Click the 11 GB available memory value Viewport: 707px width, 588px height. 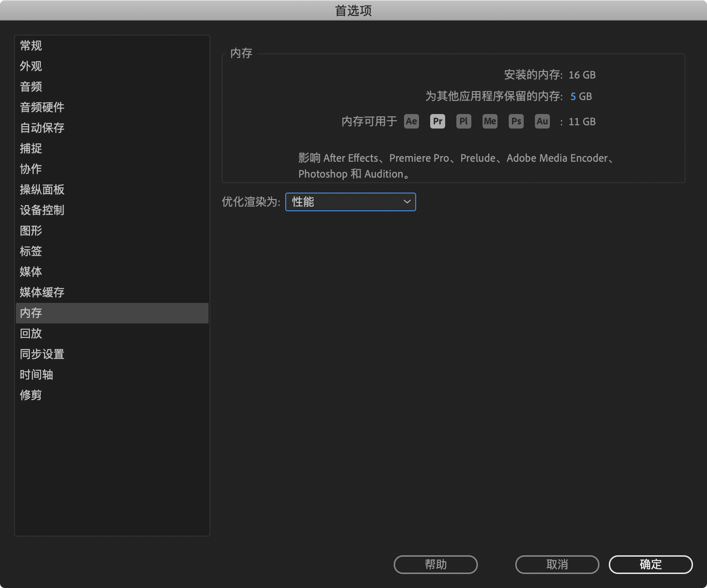pos(582,122)
